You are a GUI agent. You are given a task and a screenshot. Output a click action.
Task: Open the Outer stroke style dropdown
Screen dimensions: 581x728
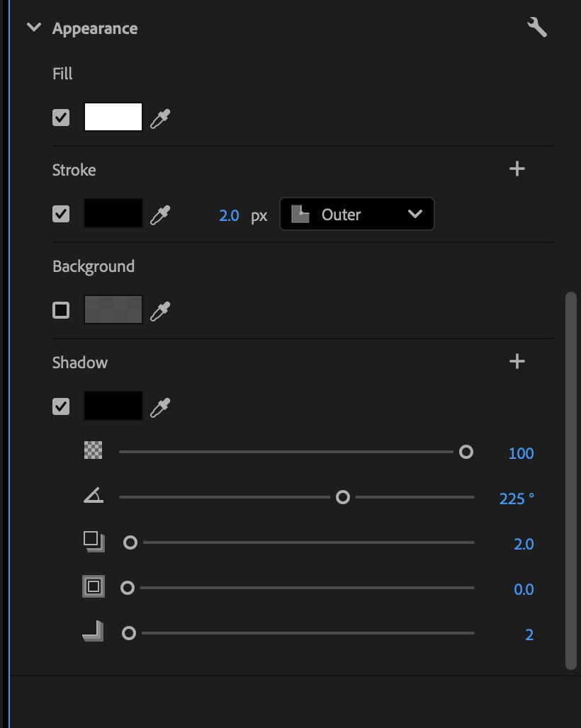[x=356, y=214]
